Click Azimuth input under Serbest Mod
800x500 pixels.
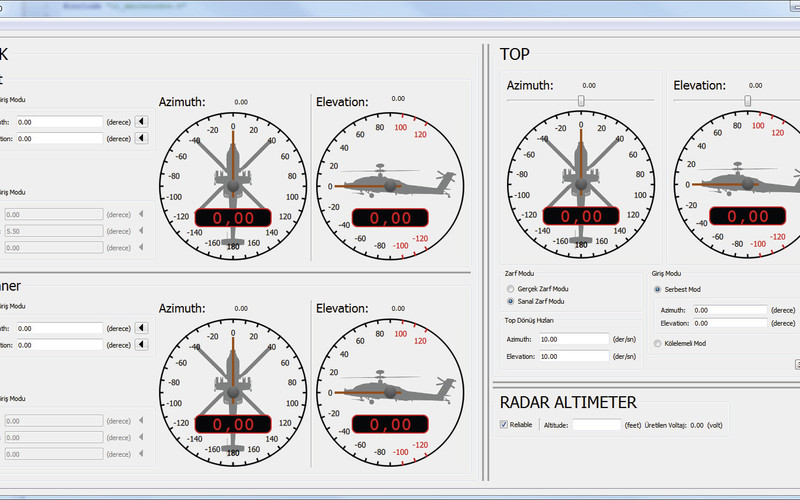click(730, 310)
